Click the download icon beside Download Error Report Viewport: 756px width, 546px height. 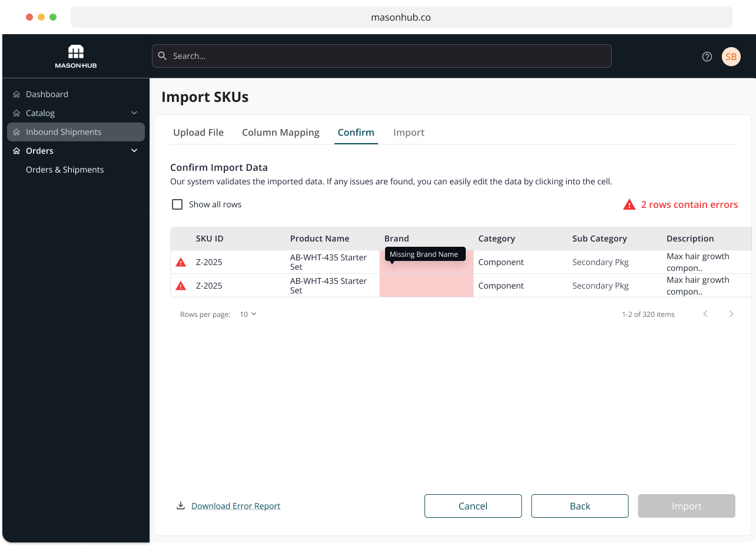181,505
